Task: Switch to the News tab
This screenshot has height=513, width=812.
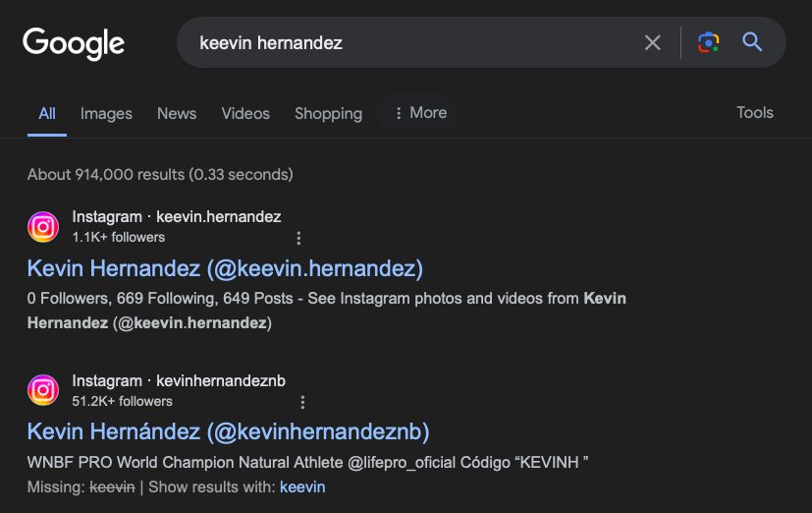Action: click(x=177, y=114)
